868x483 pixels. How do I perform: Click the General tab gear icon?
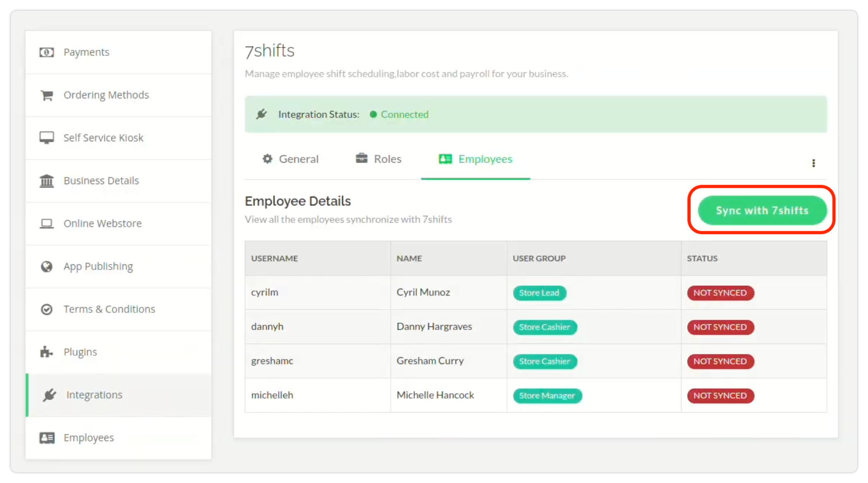click(268, 159)
